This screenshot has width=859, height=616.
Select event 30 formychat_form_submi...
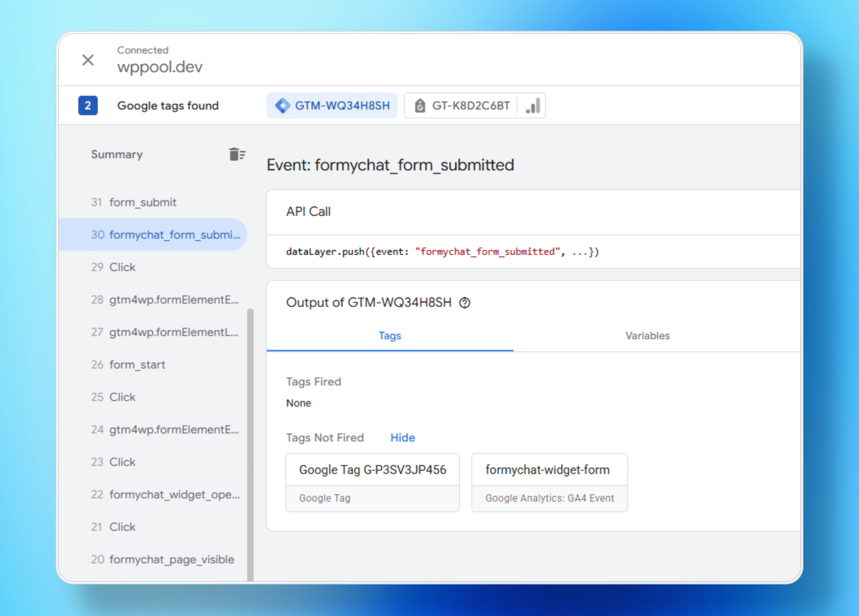153,235
